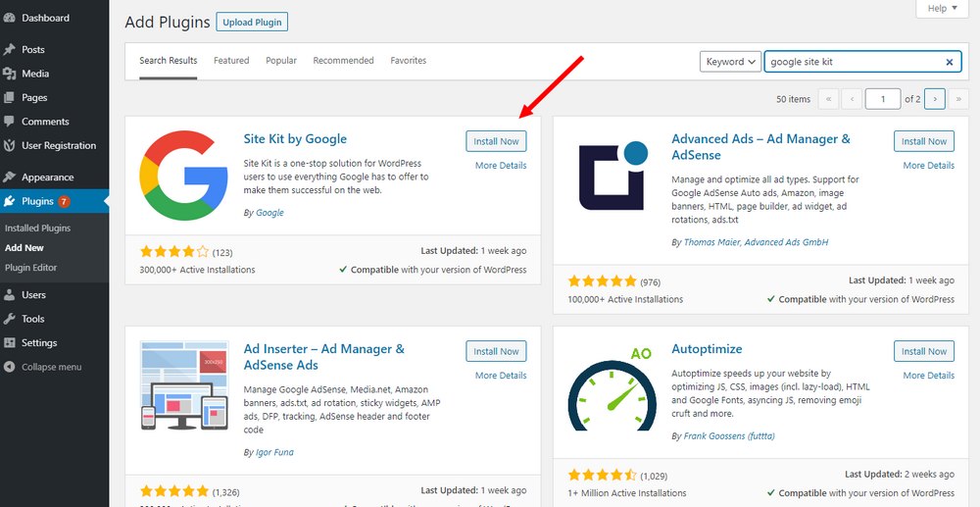Click the Pages icon in sidebar
The height and width of the screenshot is (507, 980).
tap(9, 97)
